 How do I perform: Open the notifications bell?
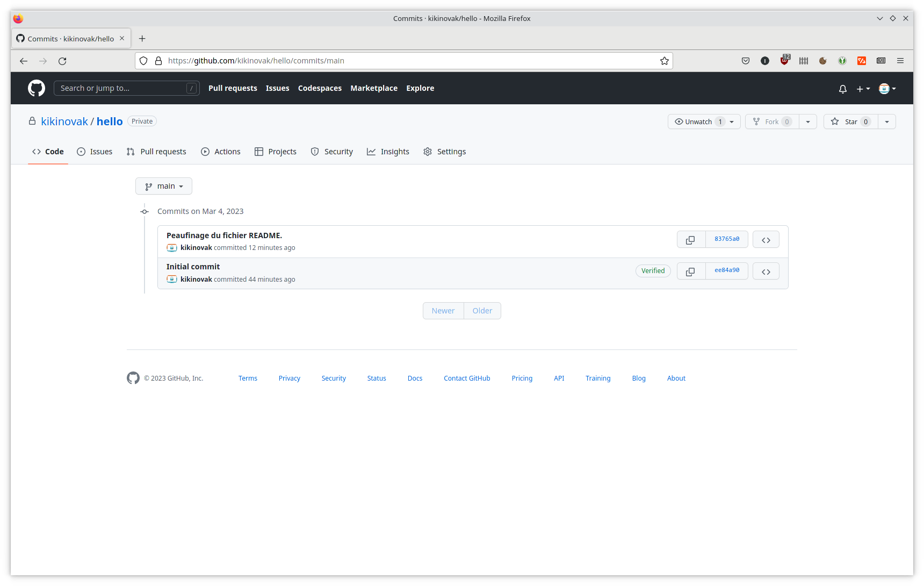tap(843, 89)
